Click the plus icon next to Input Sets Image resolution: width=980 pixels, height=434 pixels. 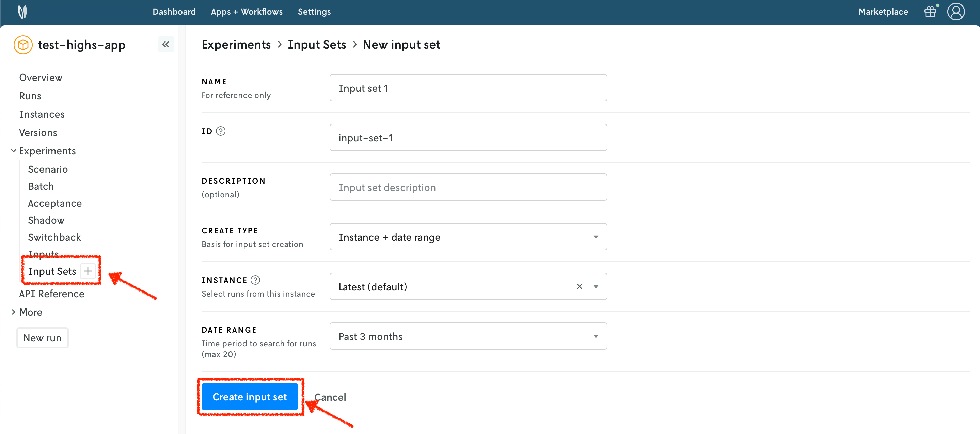point(87,271)
